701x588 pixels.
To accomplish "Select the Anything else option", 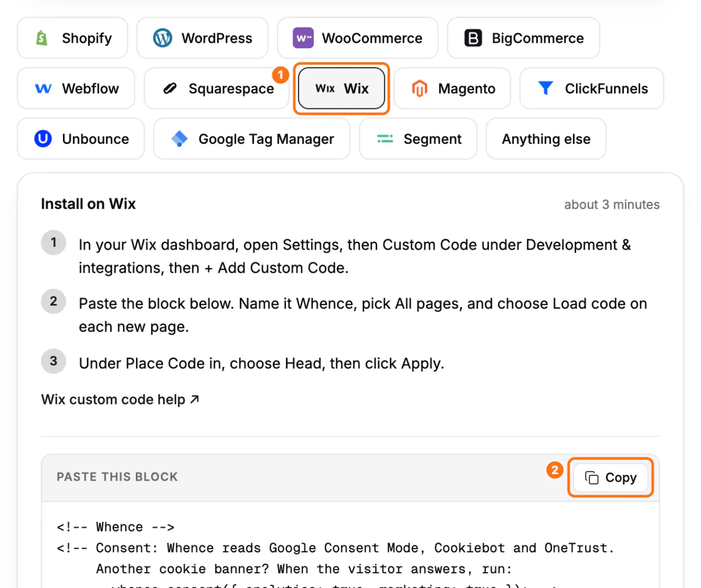I will point(546,139).
